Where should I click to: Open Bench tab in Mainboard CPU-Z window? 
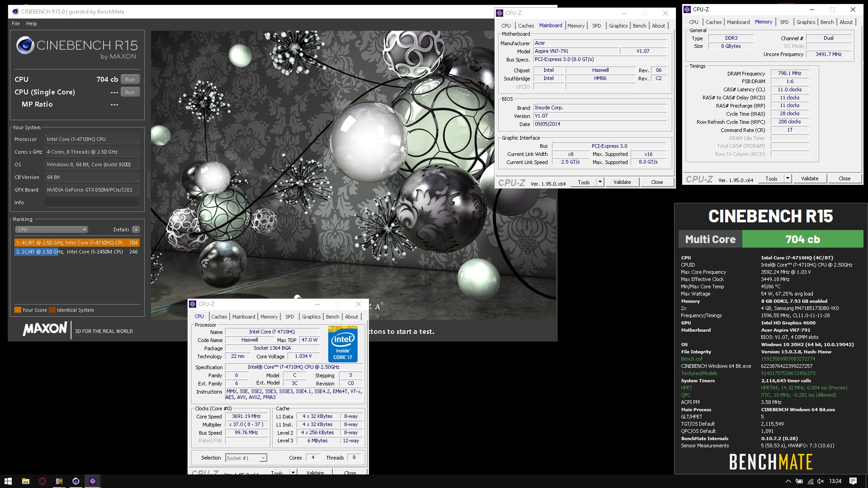639,26
